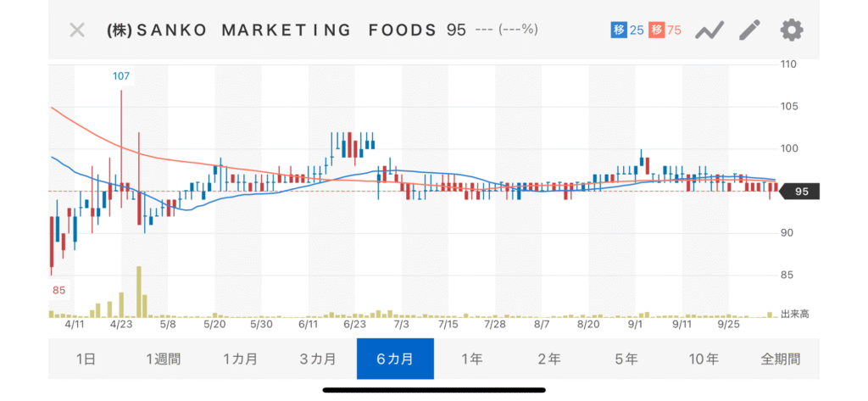The image size is (868, 401).
Task: Toggle the 25-day moving average badge
Action: click(x=627, y=31)
